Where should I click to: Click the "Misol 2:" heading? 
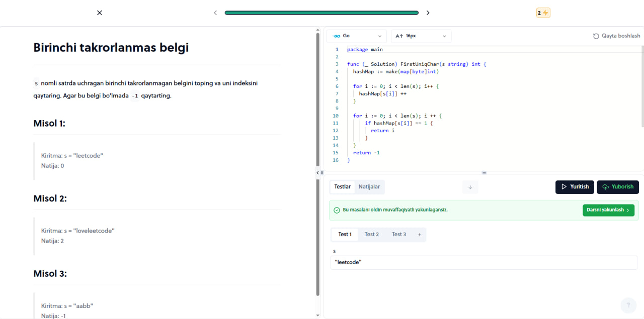pos(50,198)
